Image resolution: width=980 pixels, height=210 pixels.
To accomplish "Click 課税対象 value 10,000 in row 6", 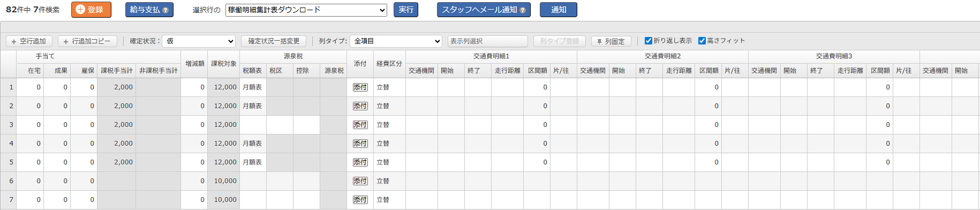I will point(223,181).
